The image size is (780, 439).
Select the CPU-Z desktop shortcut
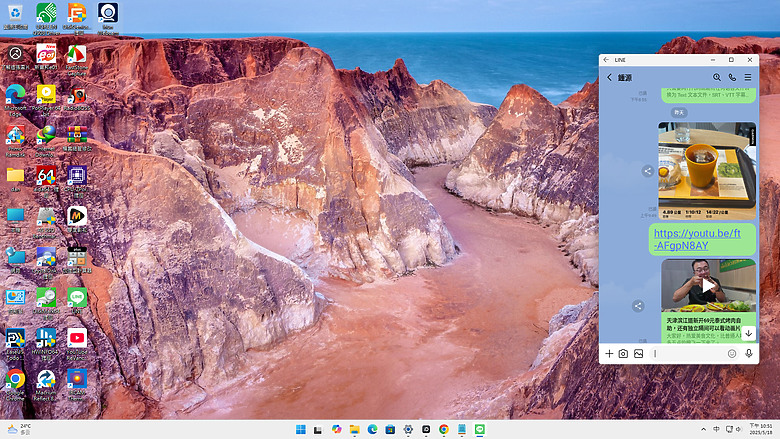[x=77, y=181]
